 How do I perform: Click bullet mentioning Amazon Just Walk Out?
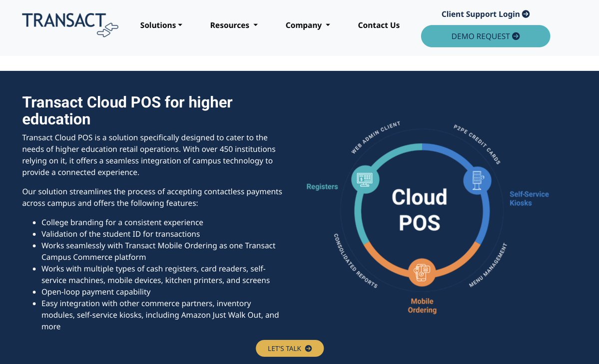click(160, 315)
